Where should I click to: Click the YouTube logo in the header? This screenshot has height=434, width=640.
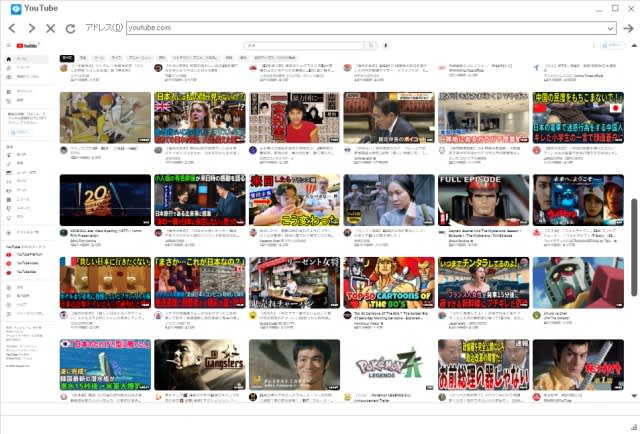[x=27, y=45]
